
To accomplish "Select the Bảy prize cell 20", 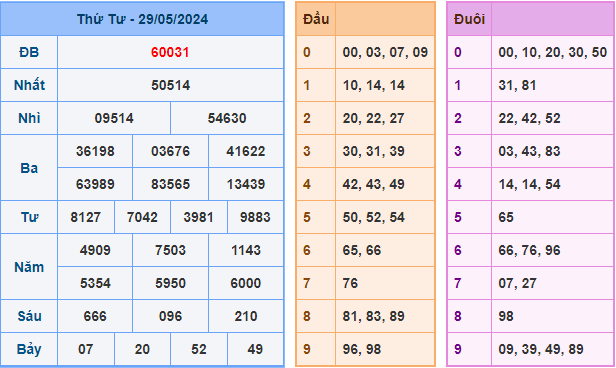I will click(x=142, y=349).
